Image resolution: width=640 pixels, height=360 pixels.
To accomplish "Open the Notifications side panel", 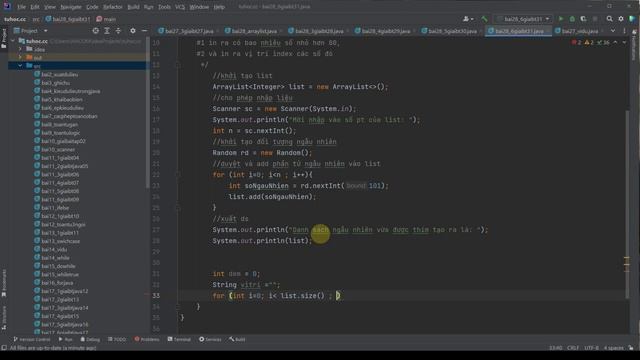I will (635, 45).
